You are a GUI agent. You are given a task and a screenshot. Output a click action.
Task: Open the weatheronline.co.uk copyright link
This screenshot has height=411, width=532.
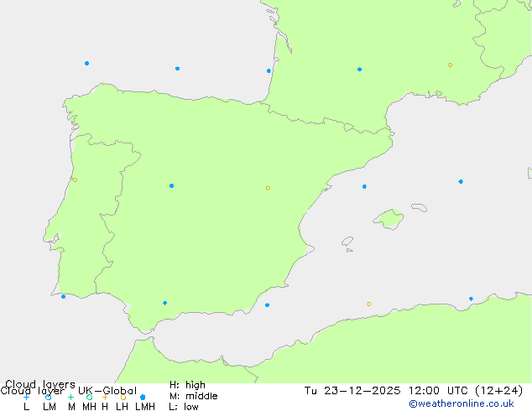point(462,403)
